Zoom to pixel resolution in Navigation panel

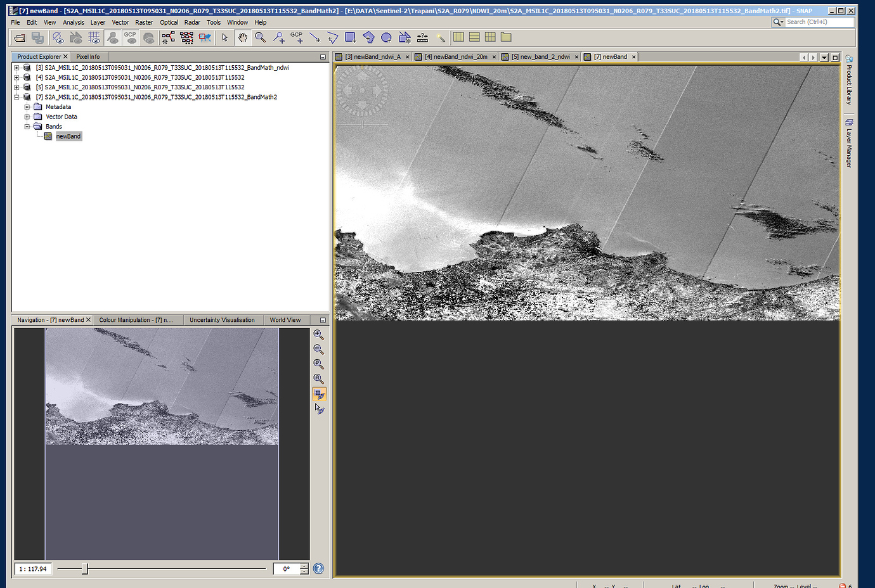(x=319, y=364)
